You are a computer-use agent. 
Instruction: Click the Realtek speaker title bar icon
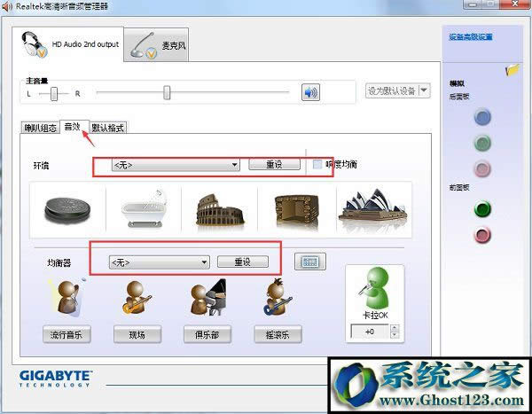(x=7, y=6)
